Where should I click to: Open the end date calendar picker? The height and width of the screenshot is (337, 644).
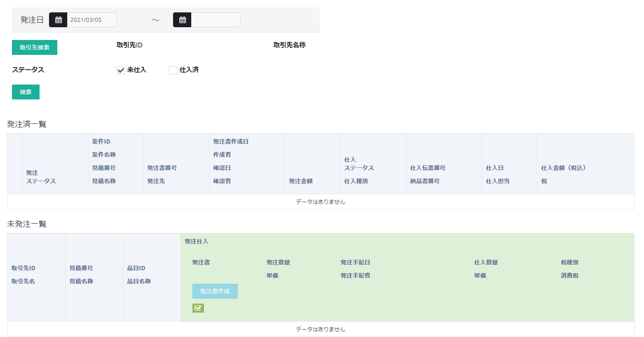click(x=182, y=20)
